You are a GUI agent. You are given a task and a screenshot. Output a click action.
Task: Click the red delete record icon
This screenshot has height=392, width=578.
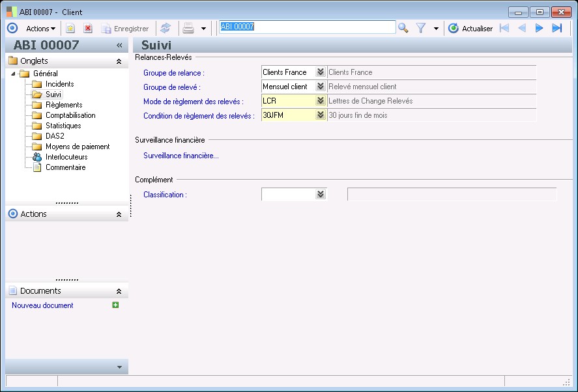(x=87, y=28)
